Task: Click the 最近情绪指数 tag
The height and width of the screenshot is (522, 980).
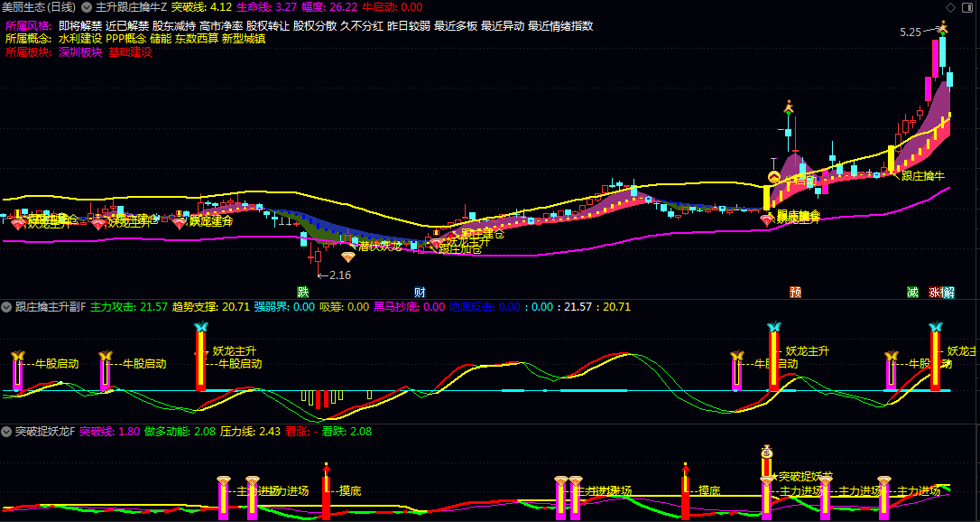Action: (560, 26)
